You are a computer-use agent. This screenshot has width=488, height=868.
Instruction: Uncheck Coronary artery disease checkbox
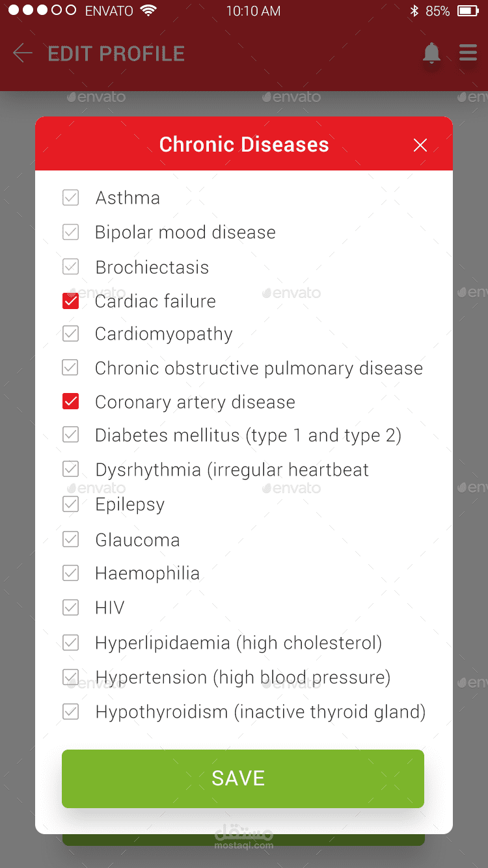(x=71, y=401)
